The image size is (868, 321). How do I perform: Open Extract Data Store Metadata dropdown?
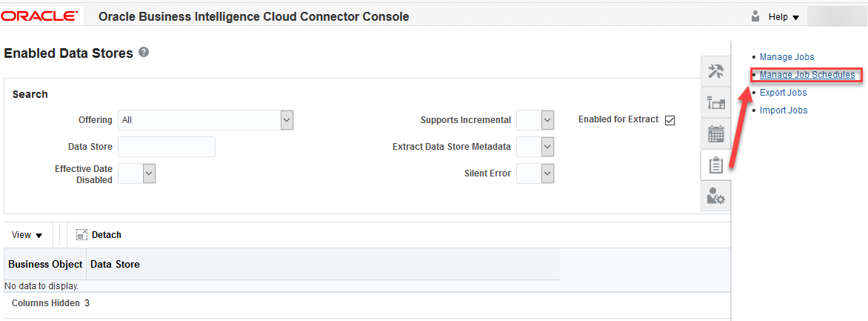547,147
